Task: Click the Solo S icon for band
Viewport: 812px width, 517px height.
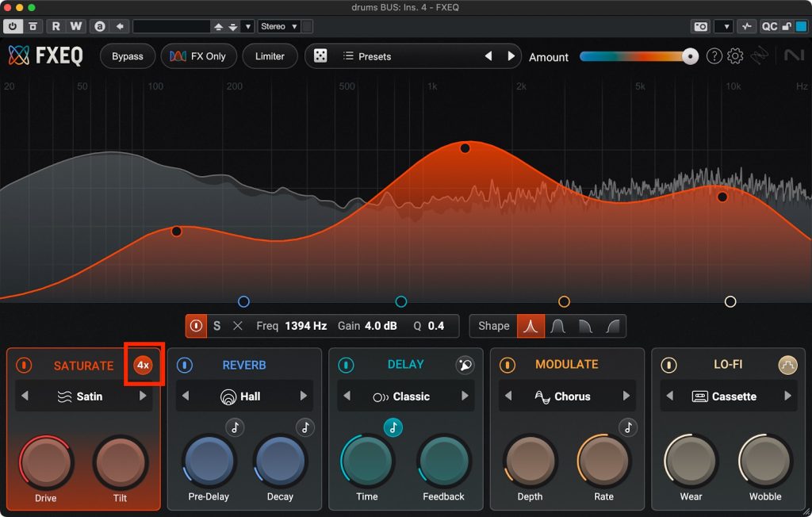Action: (x=216, y=326)
